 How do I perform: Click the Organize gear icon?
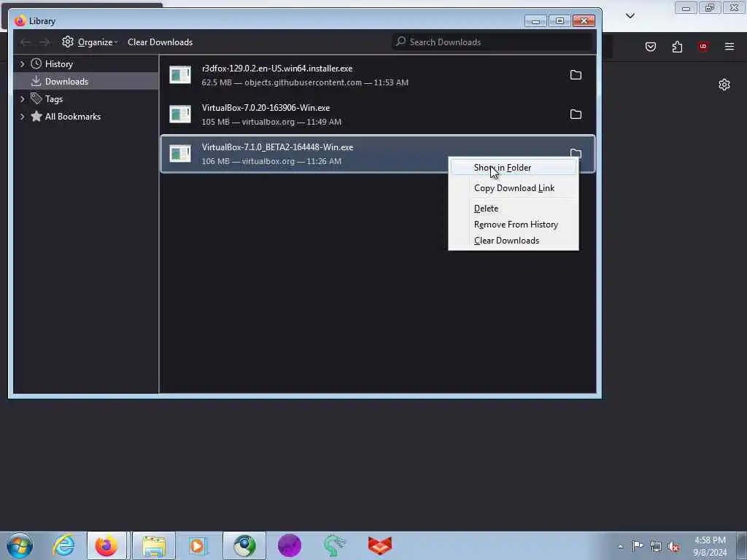[x=68, y=42]
